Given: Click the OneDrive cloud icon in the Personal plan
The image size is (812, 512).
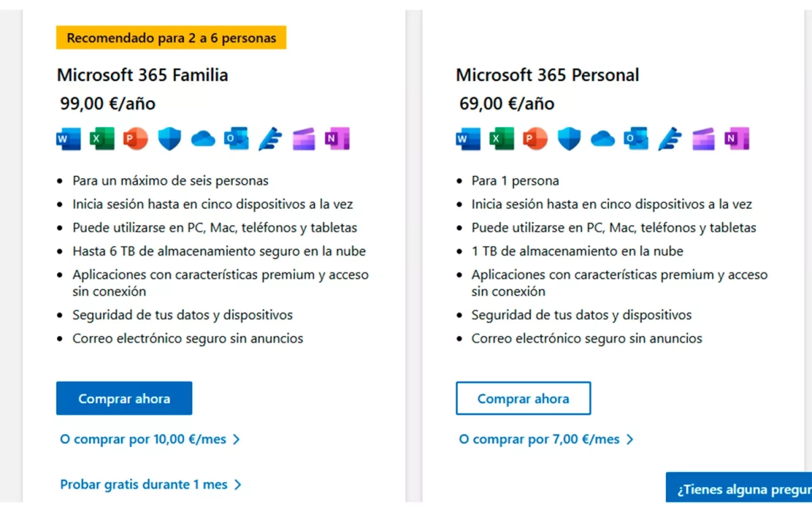Looking at the screenshot, I should 602,139.
